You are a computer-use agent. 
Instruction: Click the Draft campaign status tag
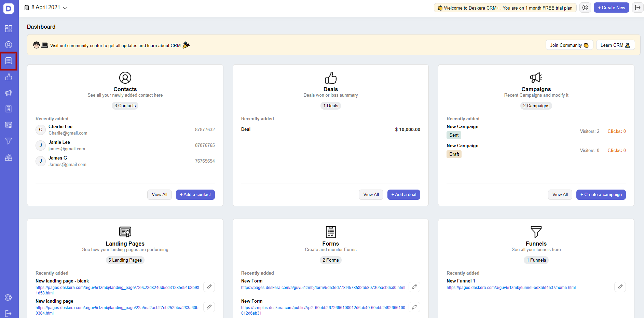(454, 154)
